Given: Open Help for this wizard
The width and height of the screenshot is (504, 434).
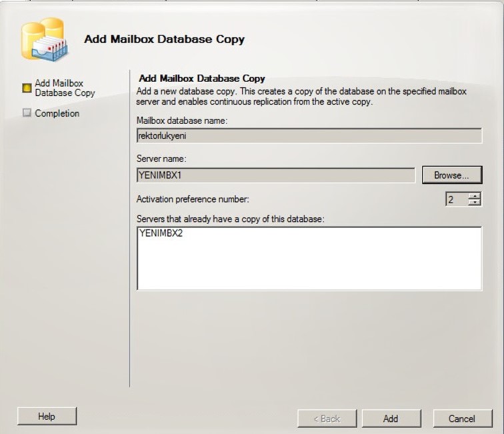Looking at the screenshot, I should coord(47,416).
